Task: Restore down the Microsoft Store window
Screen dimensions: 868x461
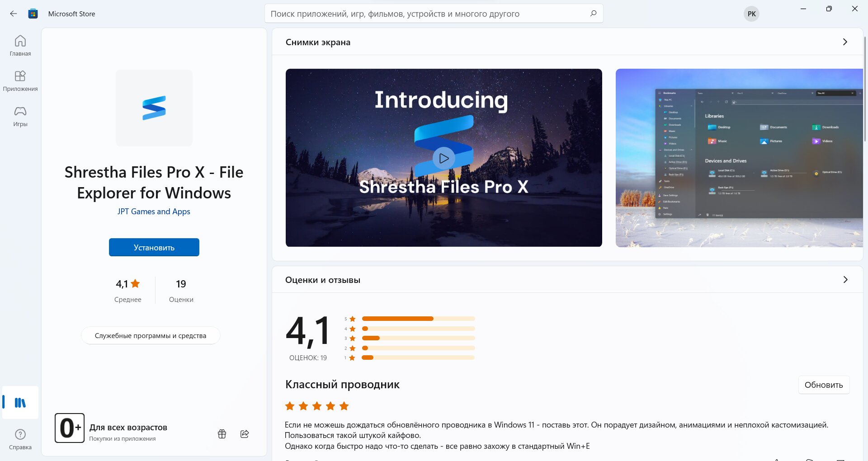Action: click(x=829, y=9)
